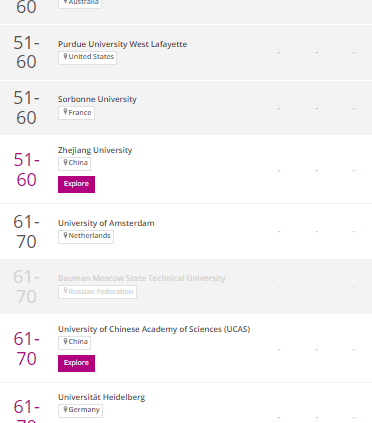The height and width of the screenshot is (423, 372).
Task: Click the location pin icon beside France
Action: (65, 112)
